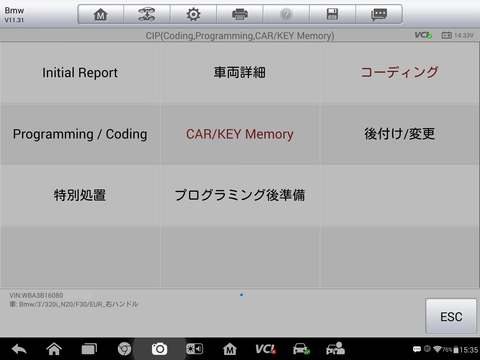Open Programming / Coding
This screenshot has width=480, height=360.
[x=80, y=134]
